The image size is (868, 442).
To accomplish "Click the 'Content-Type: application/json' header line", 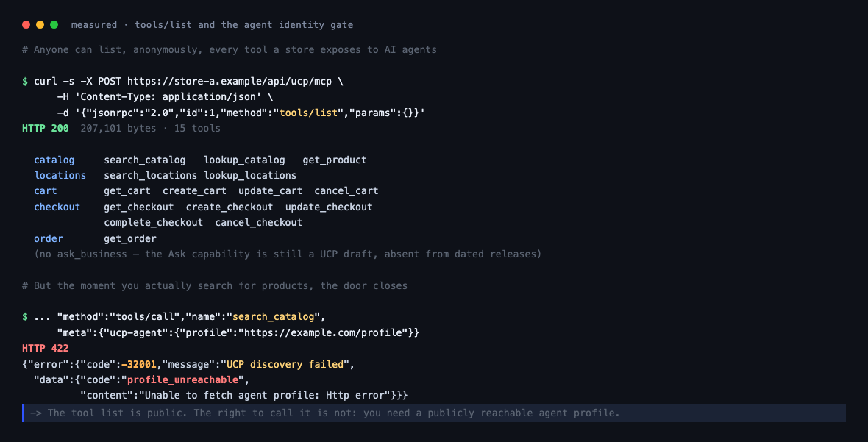I will tap(166, 97).
